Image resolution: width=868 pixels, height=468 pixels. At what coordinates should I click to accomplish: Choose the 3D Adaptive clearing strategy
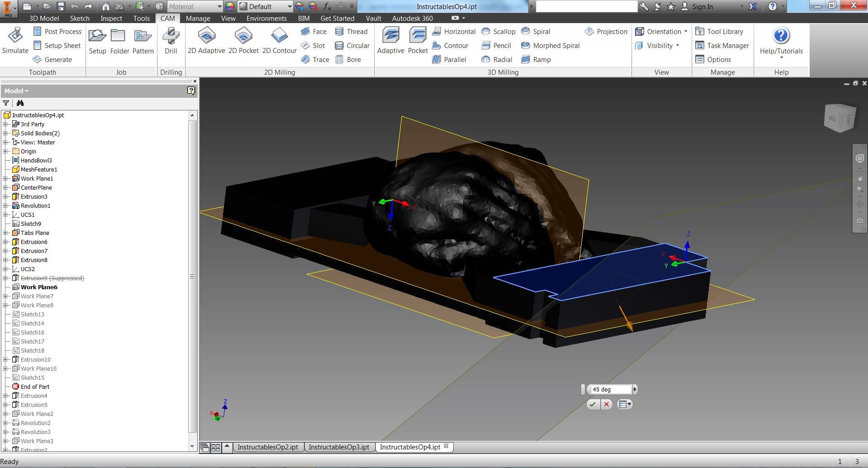coord(390,41)
